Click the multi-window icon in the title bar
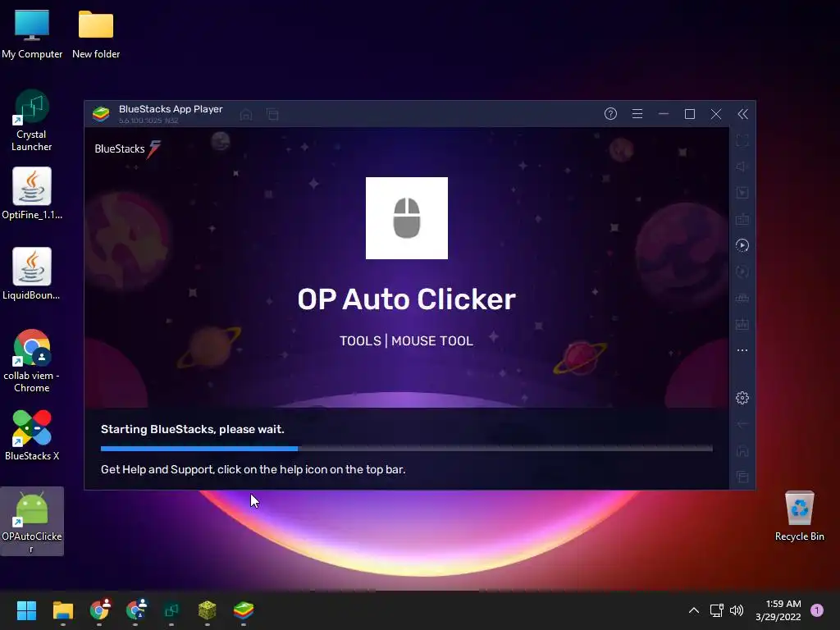This screenshot has width=840, height=630. pyautogui.click(x=272, y=114)
